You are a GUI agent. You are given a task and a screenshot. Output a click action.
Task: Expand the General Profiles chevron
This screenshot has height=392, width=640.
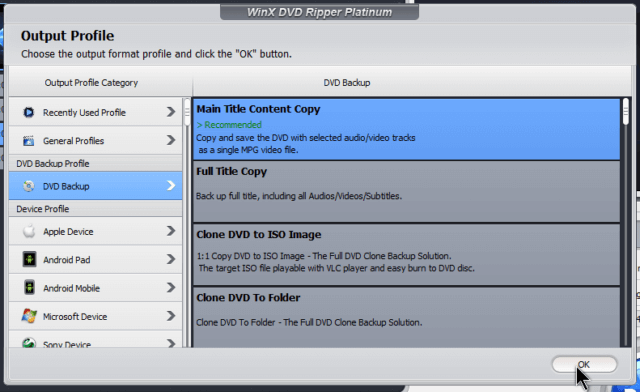171,140
